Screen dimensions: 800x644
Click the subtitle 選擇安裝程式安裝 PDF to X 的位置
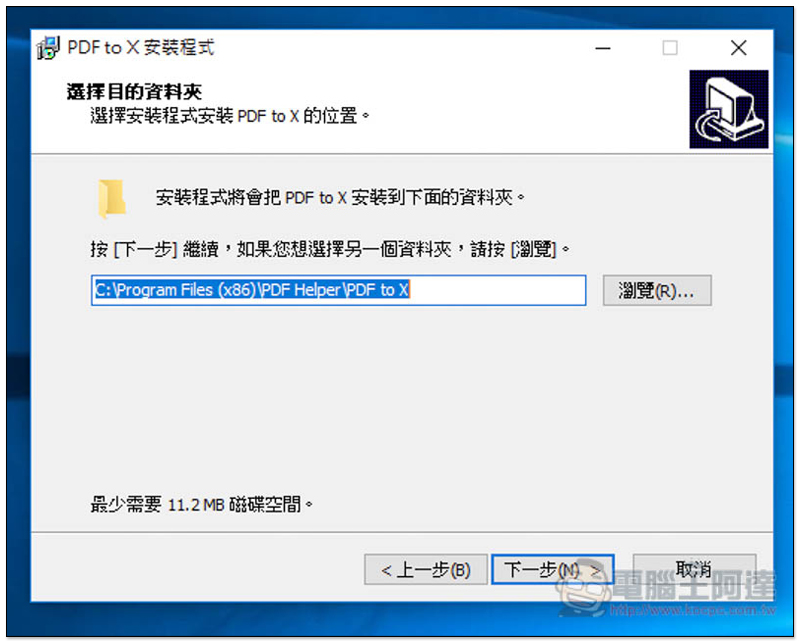point(230,116)
